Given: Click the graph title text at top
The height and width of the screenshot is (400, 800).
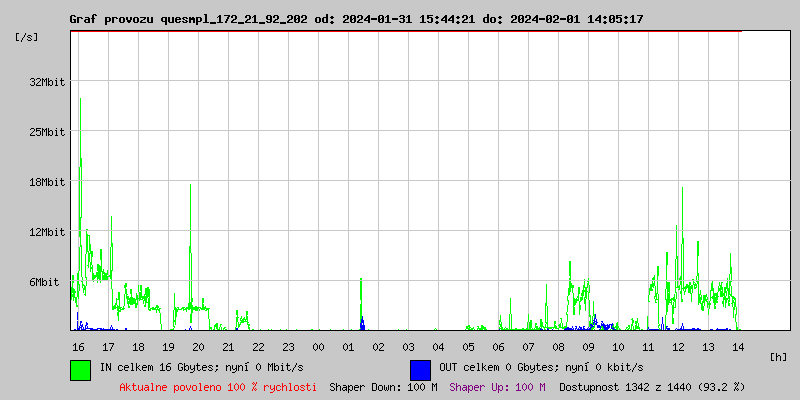Looking at the screenshot, I should (356, 19).
